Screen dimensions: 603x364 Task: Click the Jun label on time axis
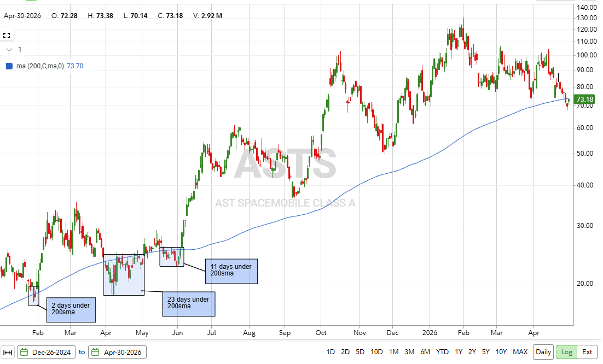(177, 332)
